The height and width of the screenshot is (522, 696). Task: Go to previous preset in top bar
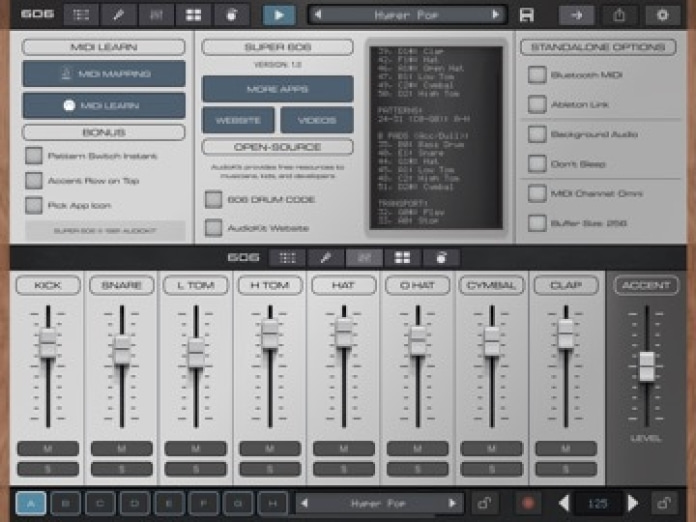318,15
